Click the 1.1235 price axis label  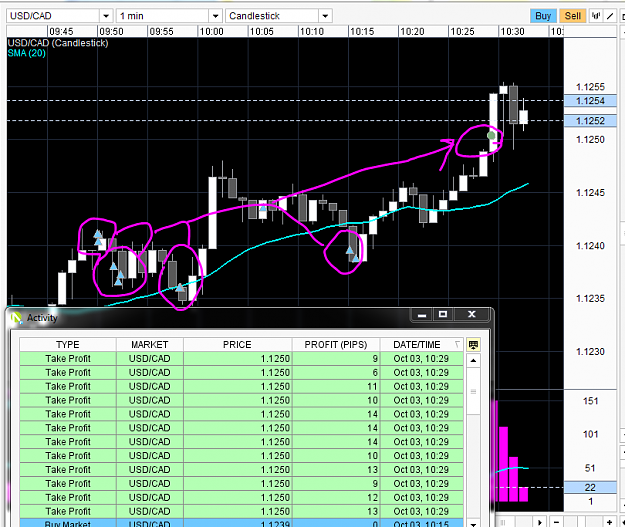click(x=590, y=299)
